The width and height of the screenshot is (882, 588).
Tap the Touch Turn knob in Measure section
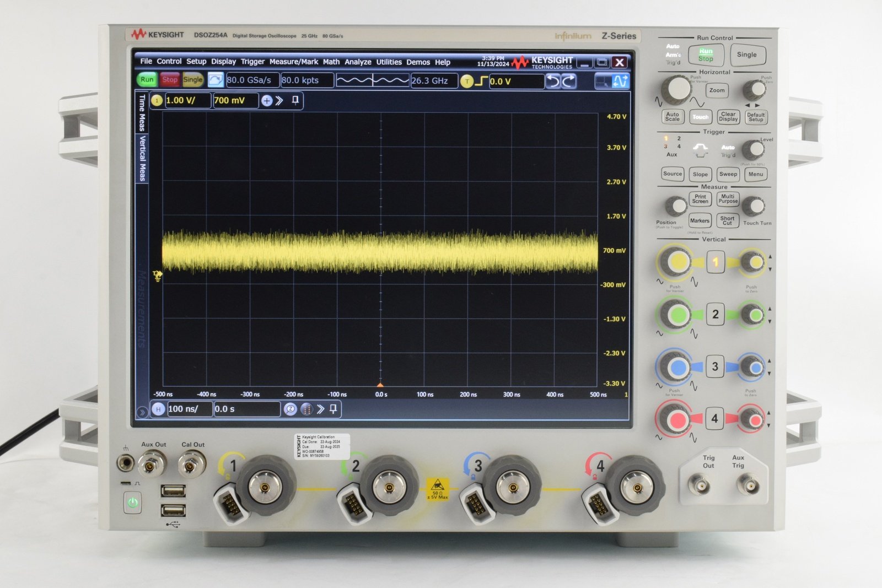754,207
